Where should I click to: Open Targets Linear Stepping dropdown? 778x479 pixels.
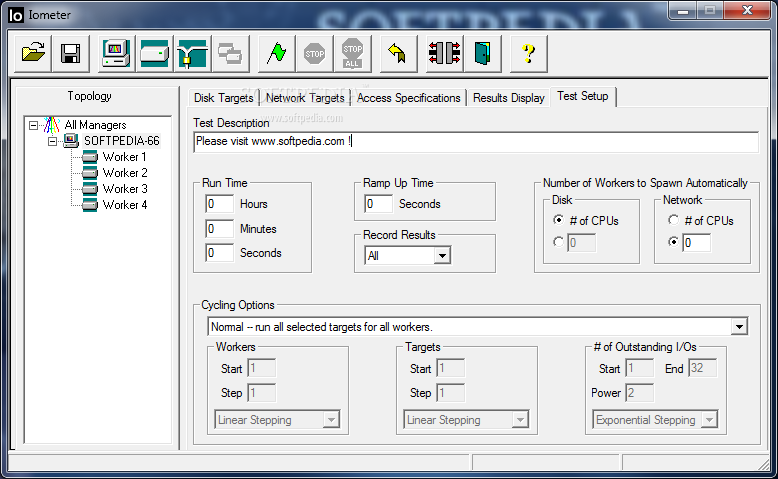(520, 420)
